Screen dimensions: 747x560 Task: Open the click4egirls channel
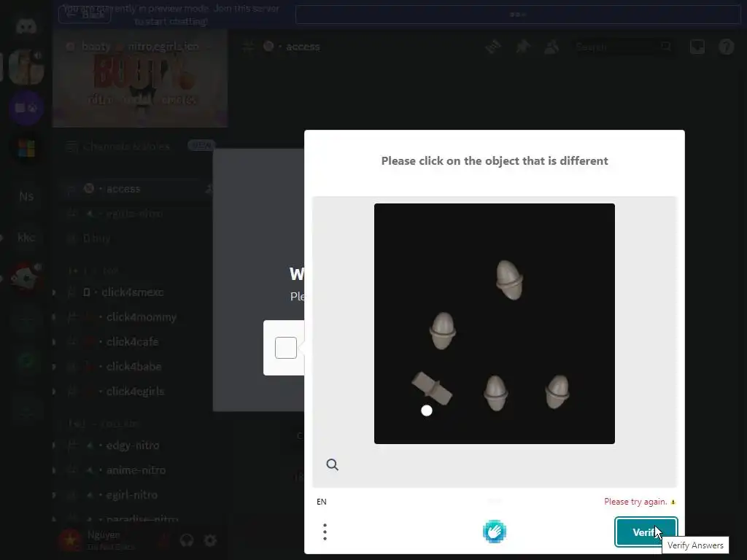(x=136, y=391)
